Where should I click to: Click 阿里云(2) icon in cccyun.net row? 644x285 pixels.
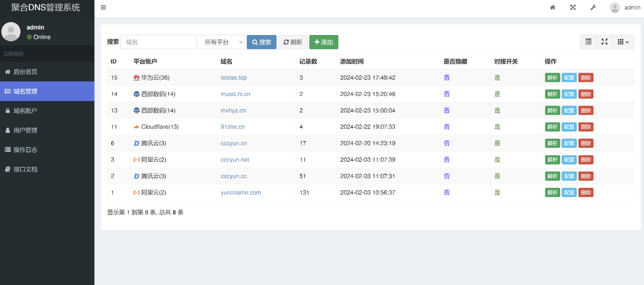[x=136, y=160]
